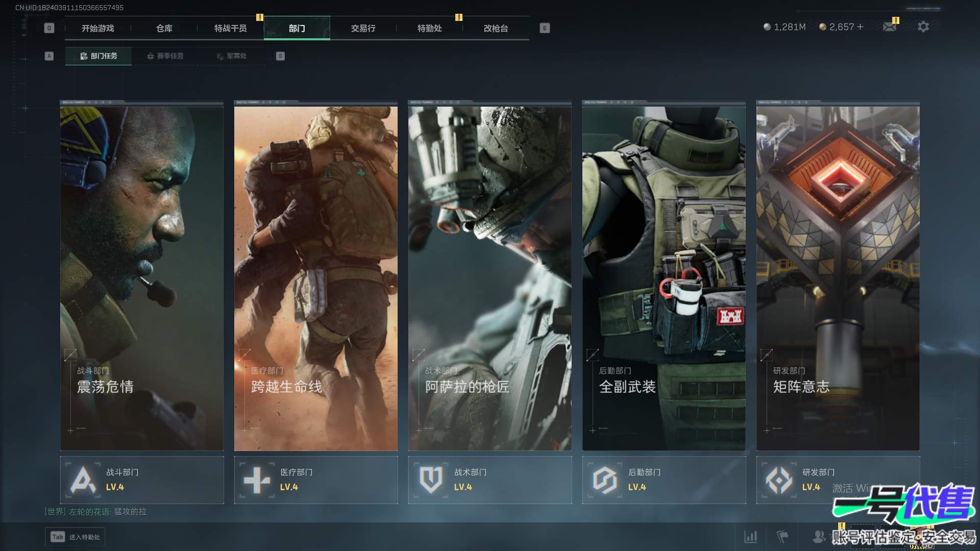Image resolution: width=980 pixels, height=551 pixels.
Task: Click the combat department A emblem icon
Action: point(83,480)
